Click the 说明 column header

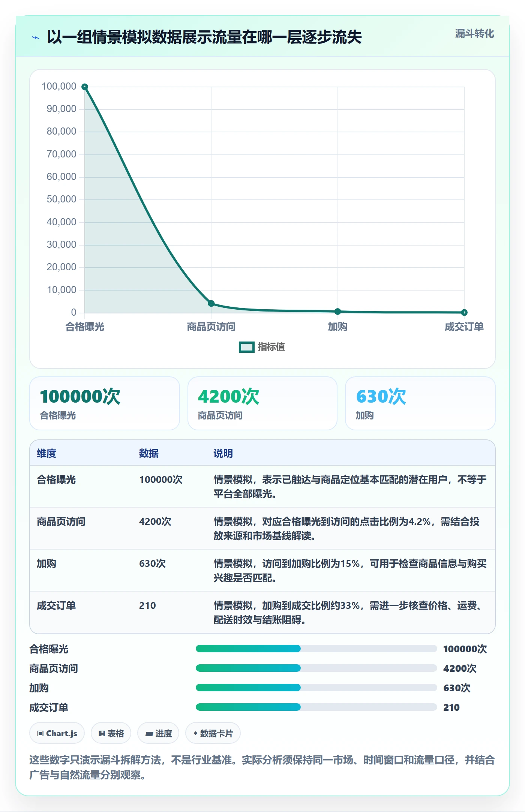223,453
